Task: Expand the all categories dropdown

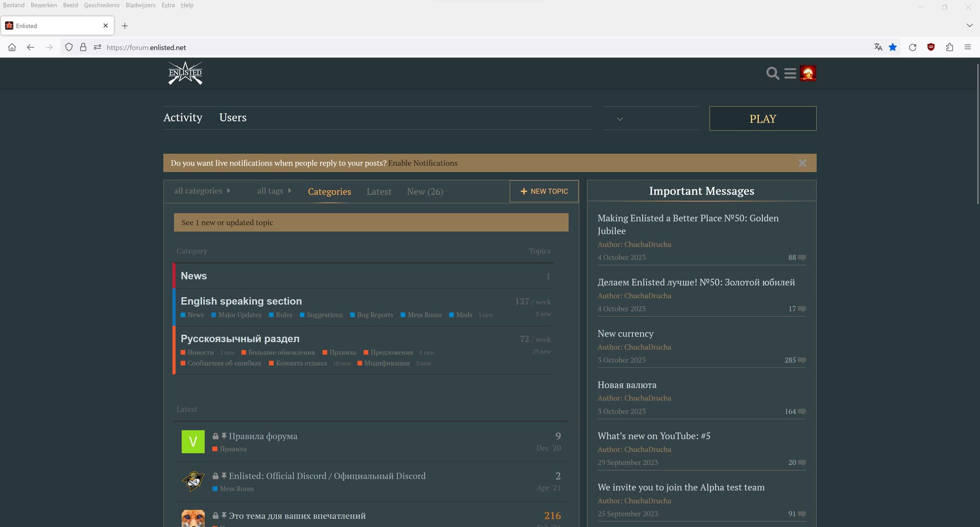Action: pyautogui.click(x=202, y=191)
